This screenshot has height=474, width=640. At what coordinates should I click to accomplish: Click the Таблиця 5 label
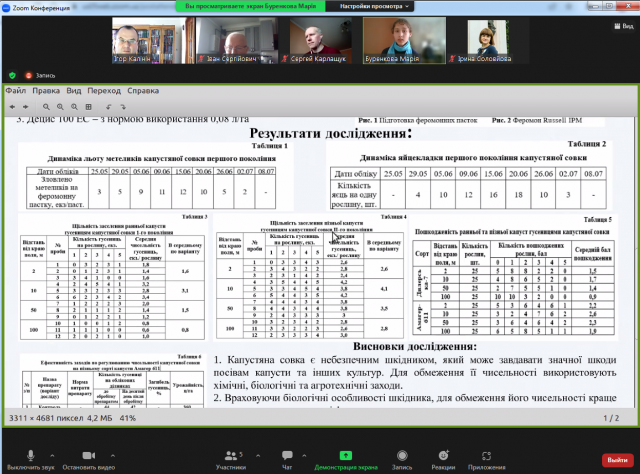[598, 220]
